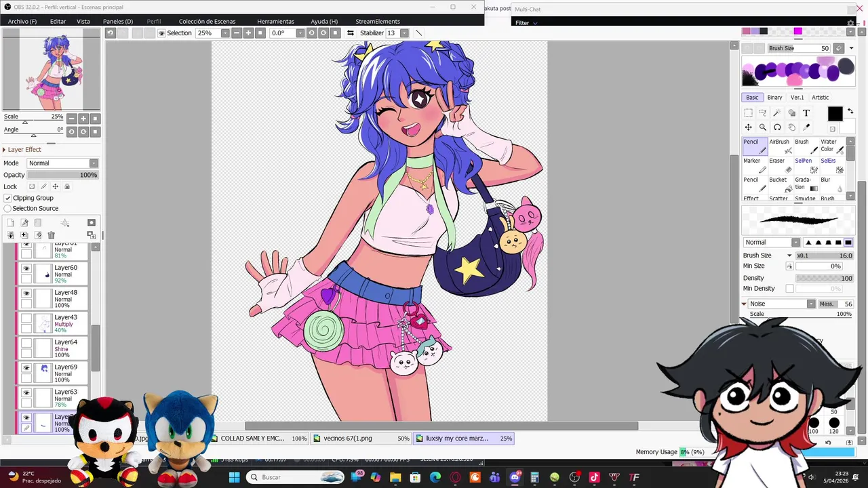The height and width of the screenshot is (488, 868).
Task: Select the AirBrush tool
Action: [781, 146]
